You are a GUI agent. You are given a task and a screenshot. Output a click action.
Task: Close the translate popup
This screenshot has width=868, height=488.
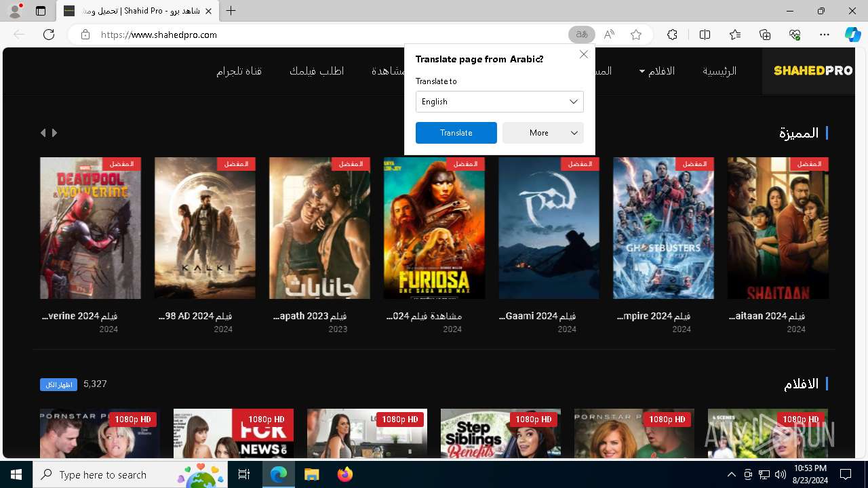point(583,54)
